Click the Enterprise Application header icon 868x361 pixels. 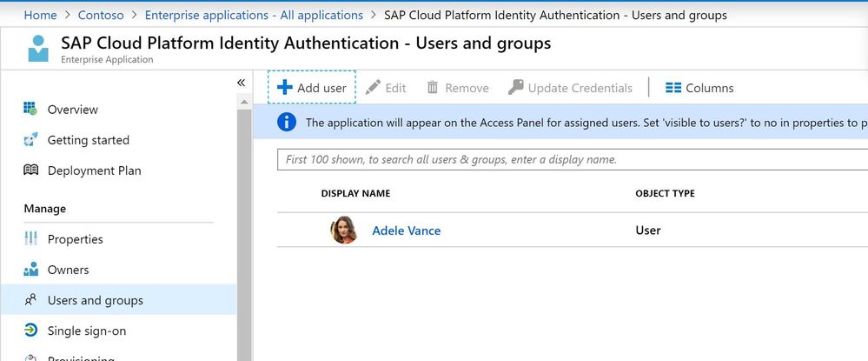(x=38, y=49)
